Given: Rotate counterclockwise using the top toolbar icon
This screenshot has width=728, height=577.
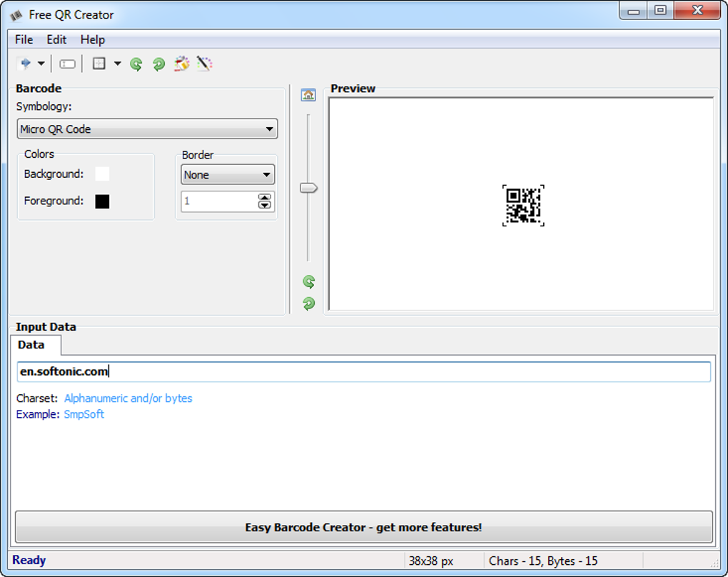Looking at the screenshot, I should [x=136, y=64].
